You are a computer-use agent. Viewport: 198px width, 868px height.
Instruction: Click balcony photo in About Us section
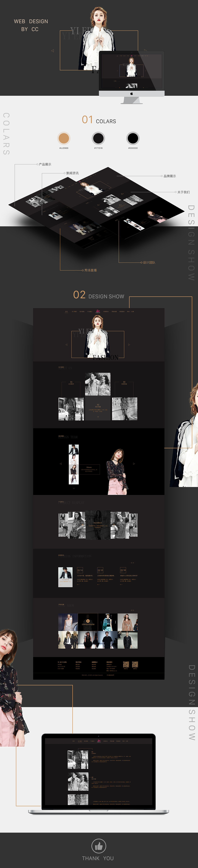125,409
